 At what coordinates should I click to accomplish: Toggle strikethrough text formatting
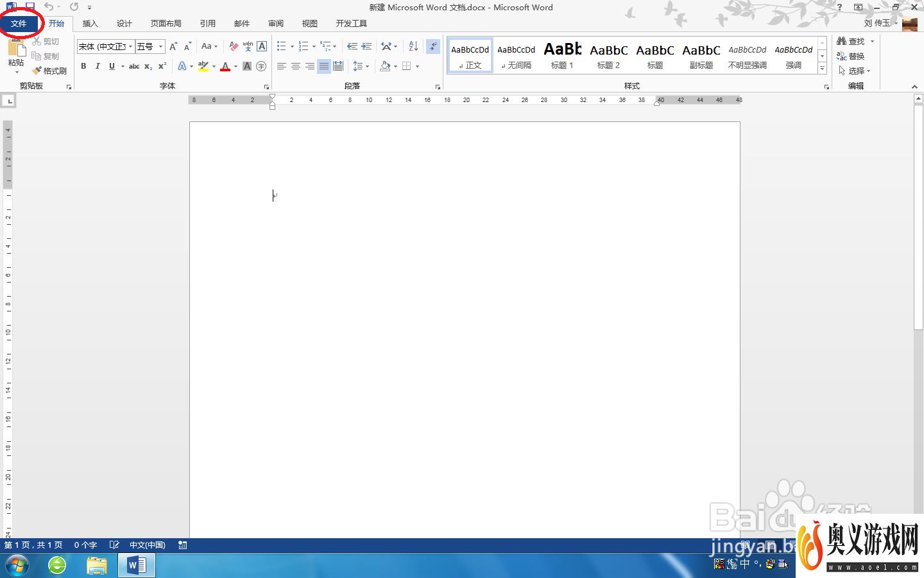(x=134, y=66)
